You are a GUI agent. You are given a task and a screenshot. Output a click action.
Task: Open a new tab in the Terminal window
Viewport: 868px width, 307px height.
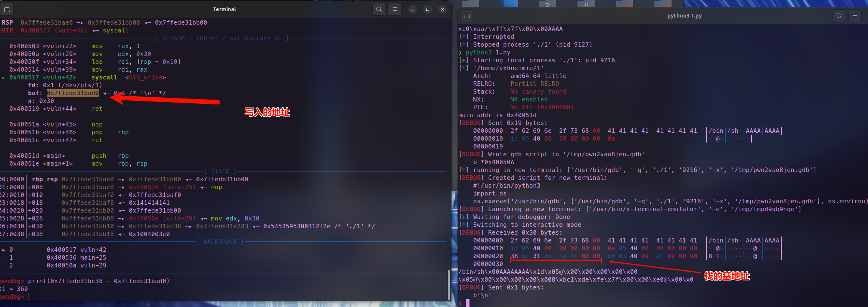click(7, 9)
